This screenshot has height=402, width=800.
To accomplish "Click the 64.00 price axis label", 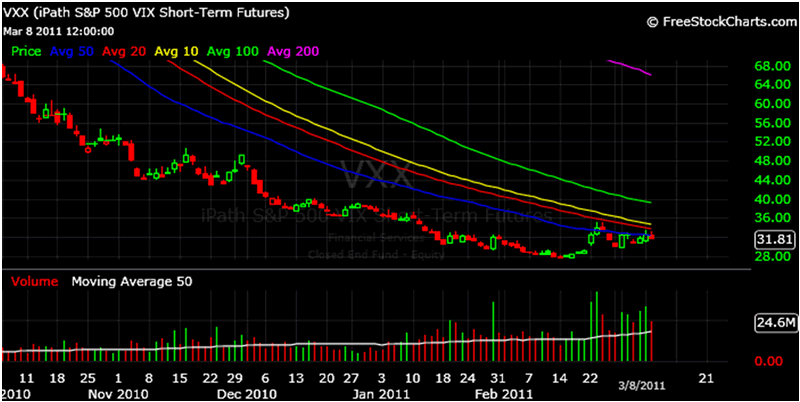I will coord(774,84).
